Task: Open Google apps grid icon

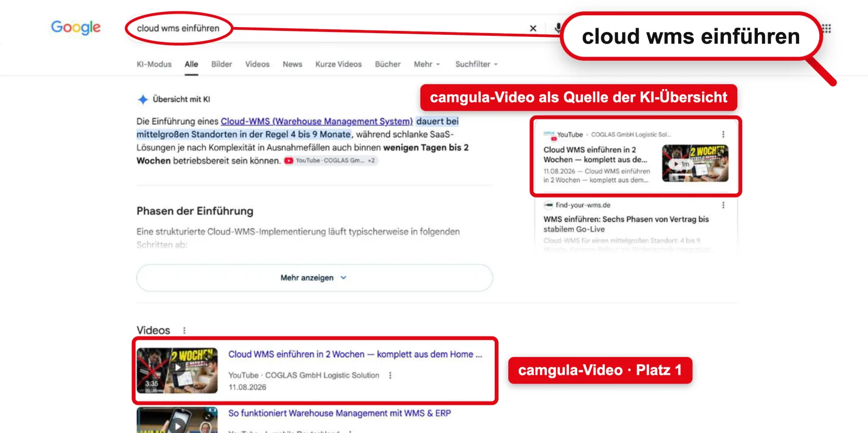Action: (827, 28)
